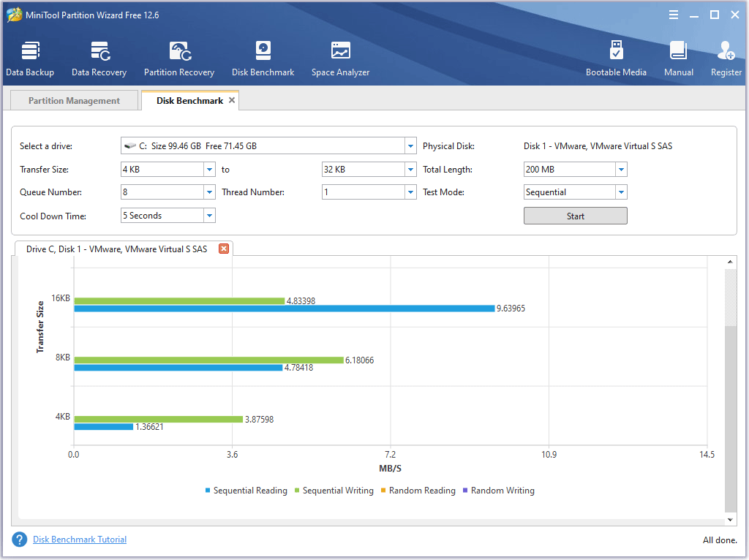Image resolution: width=749 pixels, height=560 pixels.
Task: Open the Manual
Action: (678, 58)
